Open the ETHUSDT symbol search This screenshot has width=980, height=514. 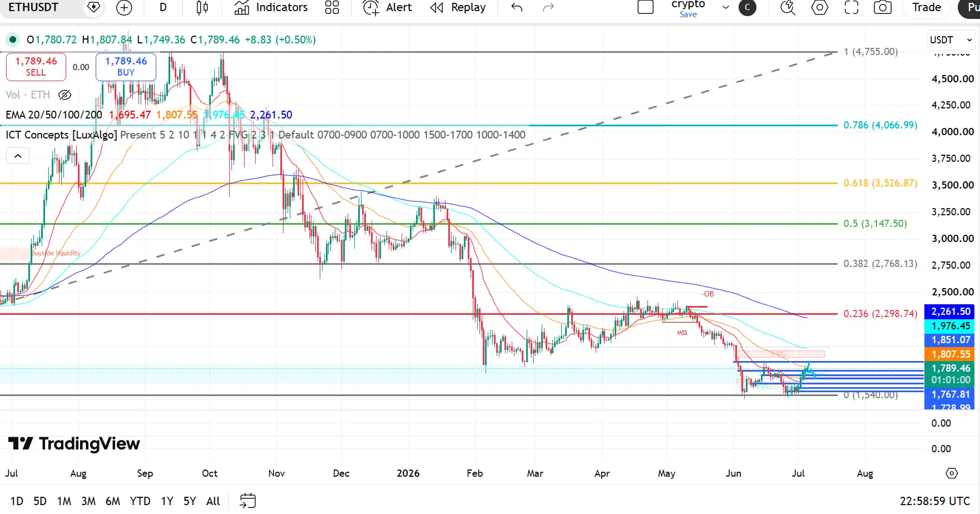click(33, 7)
